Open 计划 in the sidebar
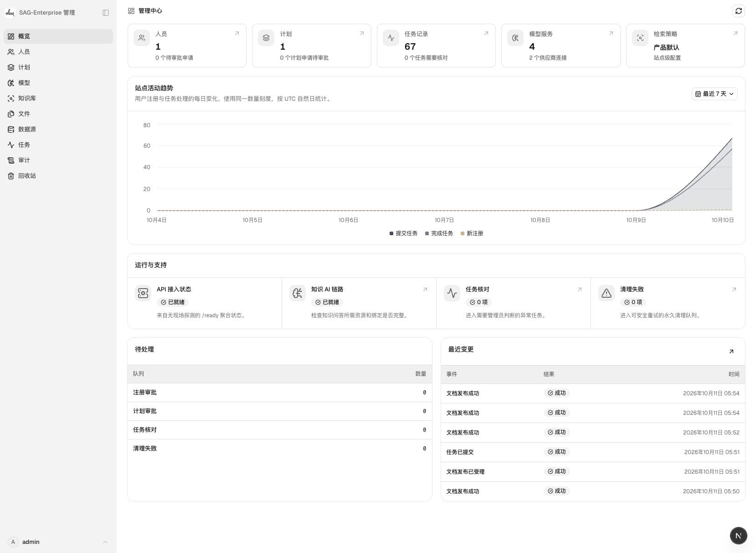This screenshot has height=553, width=756. point(58,67)
